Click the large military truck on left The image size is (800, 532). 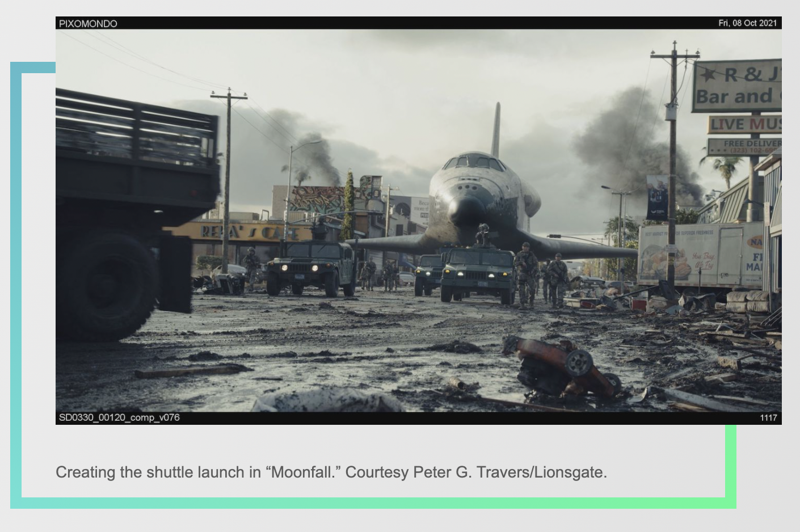[130, 210]
